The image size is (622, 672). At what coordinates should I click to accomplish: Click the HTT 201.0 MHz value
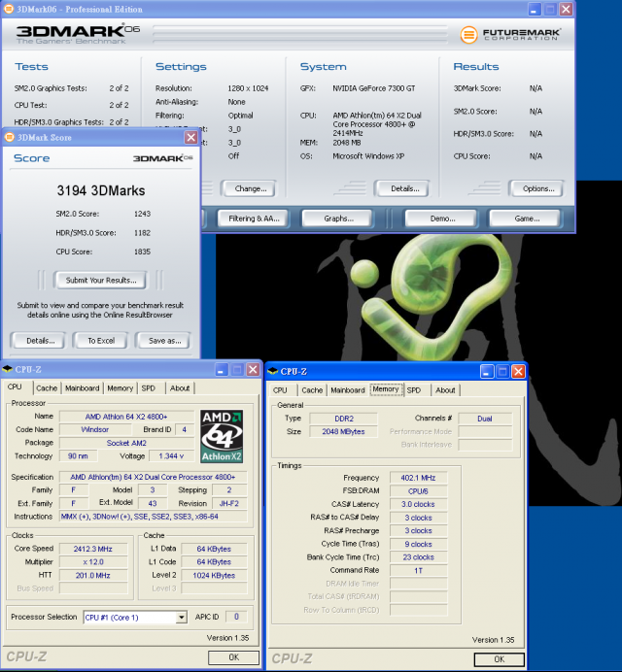click(92, 576)
